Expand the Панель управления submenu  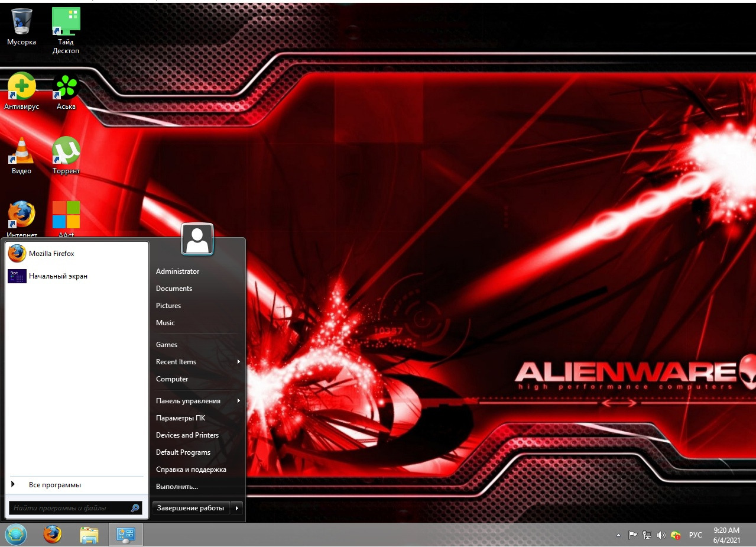point(197,401)
